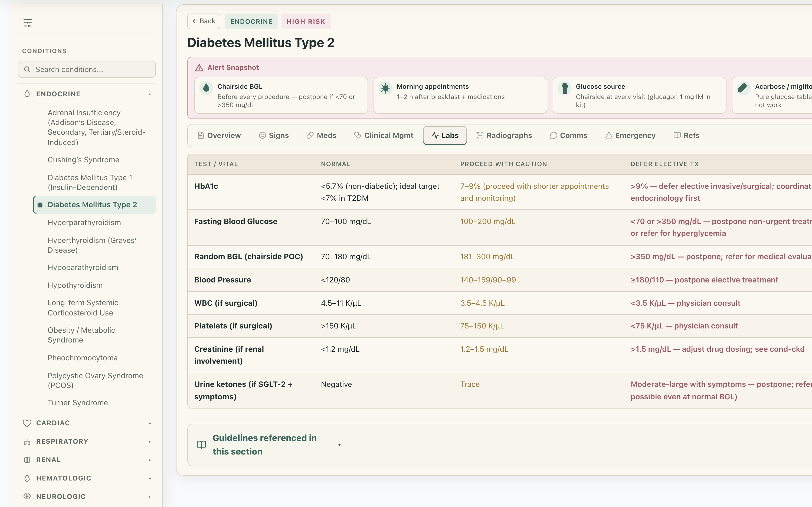Click the PROCEED WITH CAUTION column header
The height and width of the screenshot is (507, 812).
[x=503, y=164]
